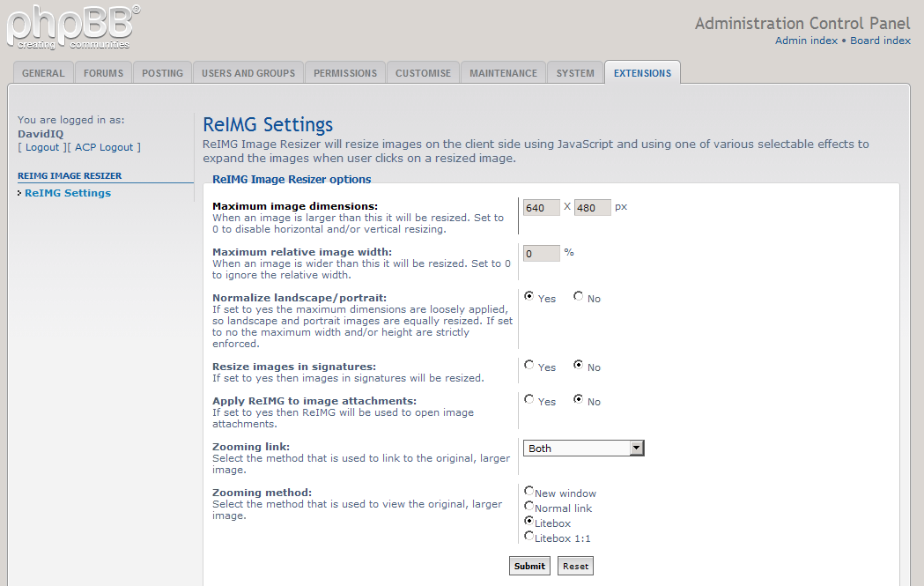Open the GENERAL tab

pos(43,73)
